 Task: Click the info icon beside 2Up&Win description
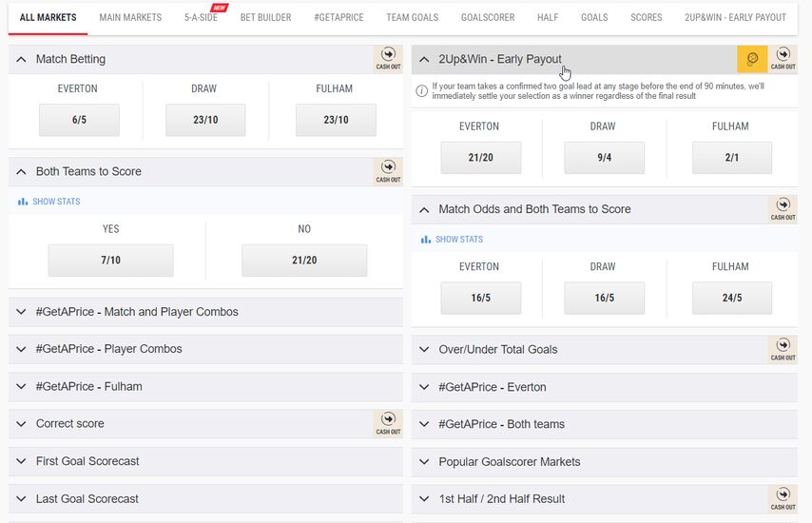421,91
